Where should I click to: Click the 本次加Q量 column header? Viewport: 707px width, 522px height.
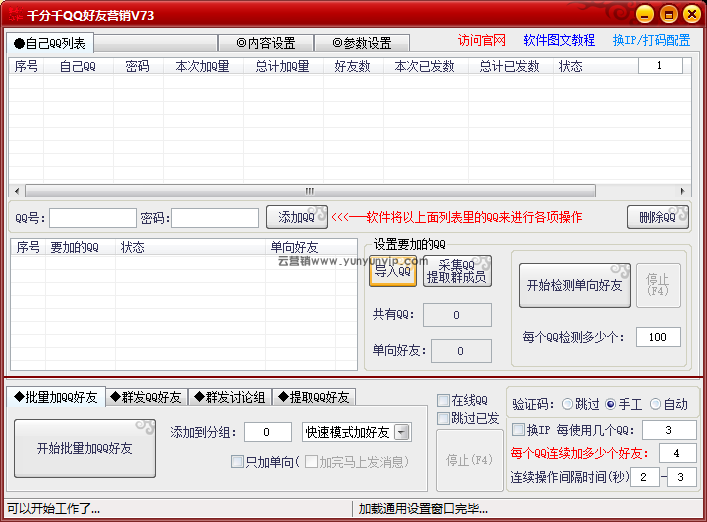203,66
